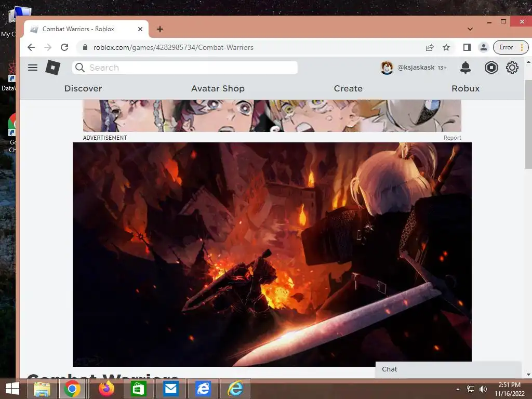Open the Avatar Shop menu item
The image size is (532, 399).
(218, 88)
